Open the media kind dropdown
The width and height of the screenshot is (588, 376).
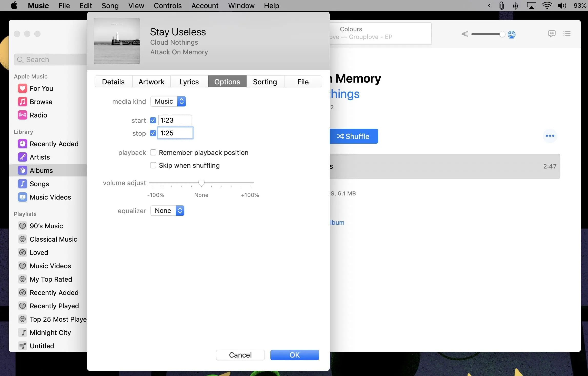168,101
